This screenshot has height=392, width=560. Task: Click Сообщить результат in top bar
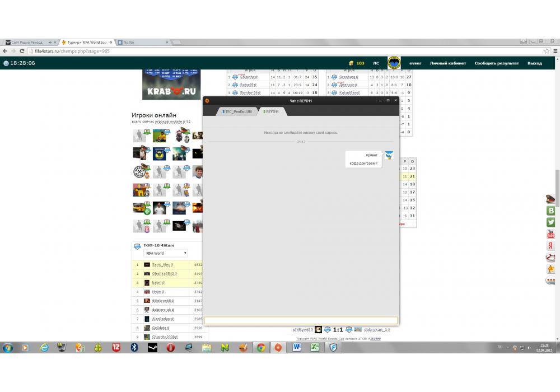496,63
